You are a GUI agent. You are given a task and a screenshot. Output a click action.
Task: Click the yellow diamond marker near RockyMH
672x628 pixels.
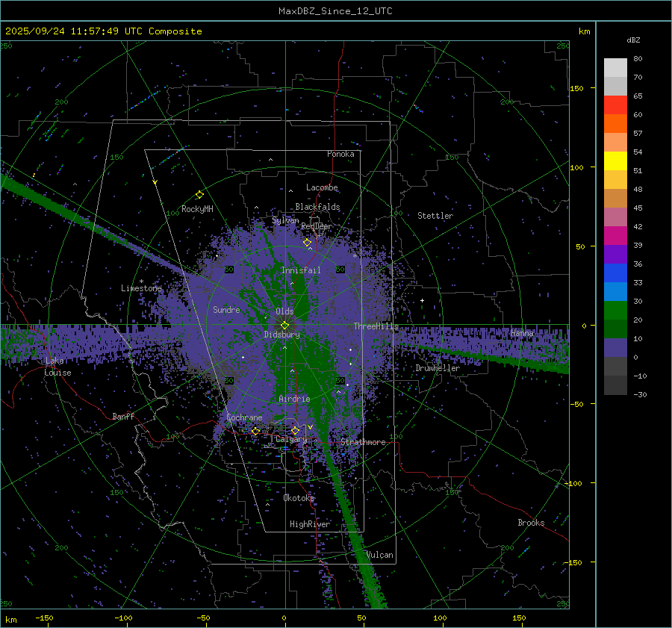[x=199, y=194]
